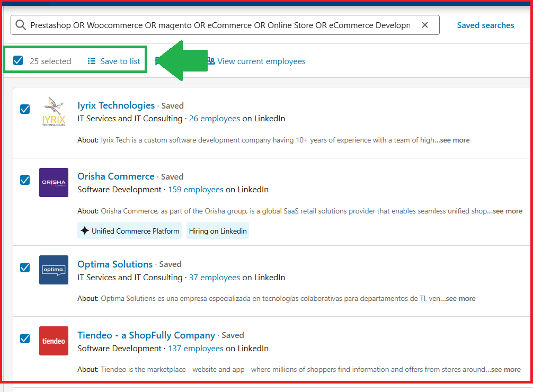Click 25 selected text
533x392 pixels.
[x=50, y=61]
